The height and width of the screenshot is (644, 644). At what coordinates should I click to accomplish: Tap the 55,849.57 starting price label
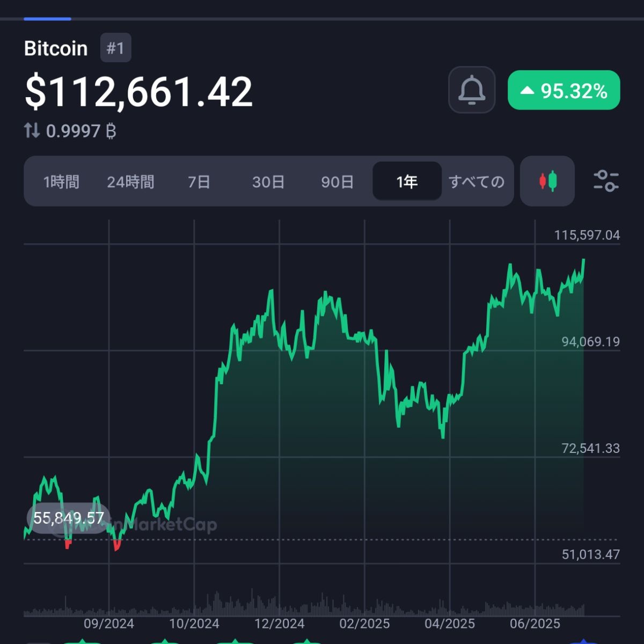68,518
